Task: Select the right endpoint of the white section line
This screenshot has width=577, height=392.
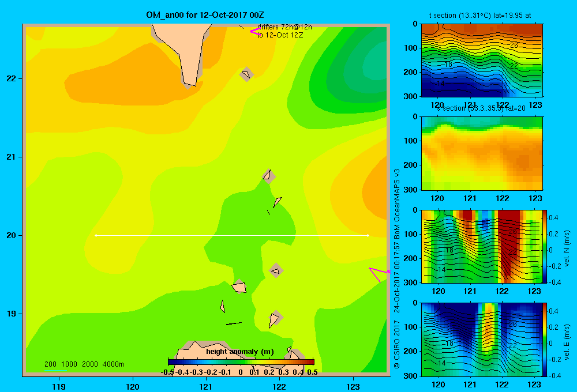Action: click(x=368, y=235)
